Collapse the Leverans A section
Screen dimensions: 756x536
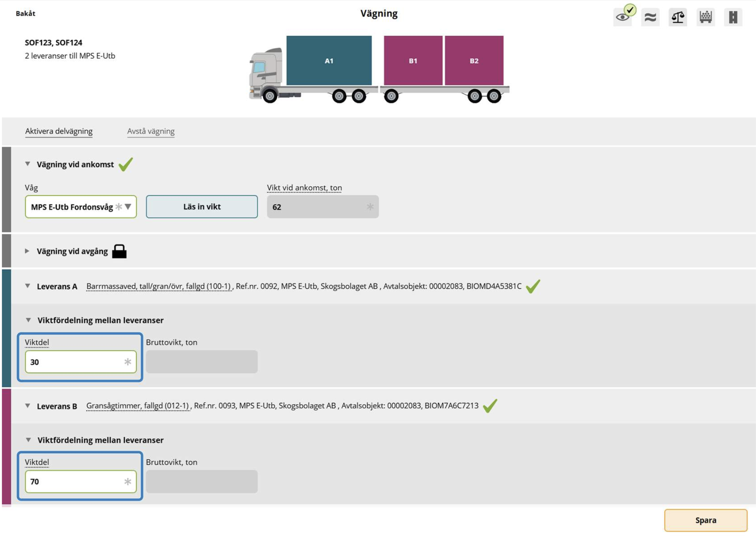pyautogui.click(x=27, y=286)
